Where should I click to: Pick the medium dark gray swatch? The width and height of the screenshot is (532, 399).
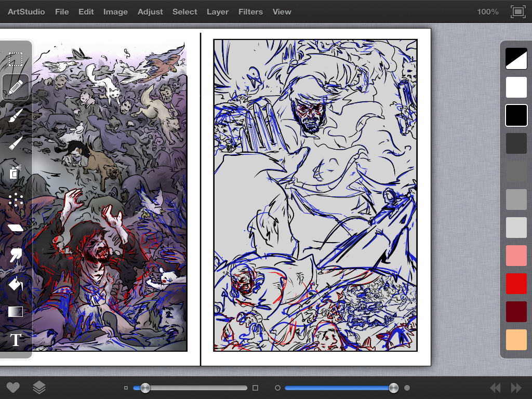click(516, 171)
